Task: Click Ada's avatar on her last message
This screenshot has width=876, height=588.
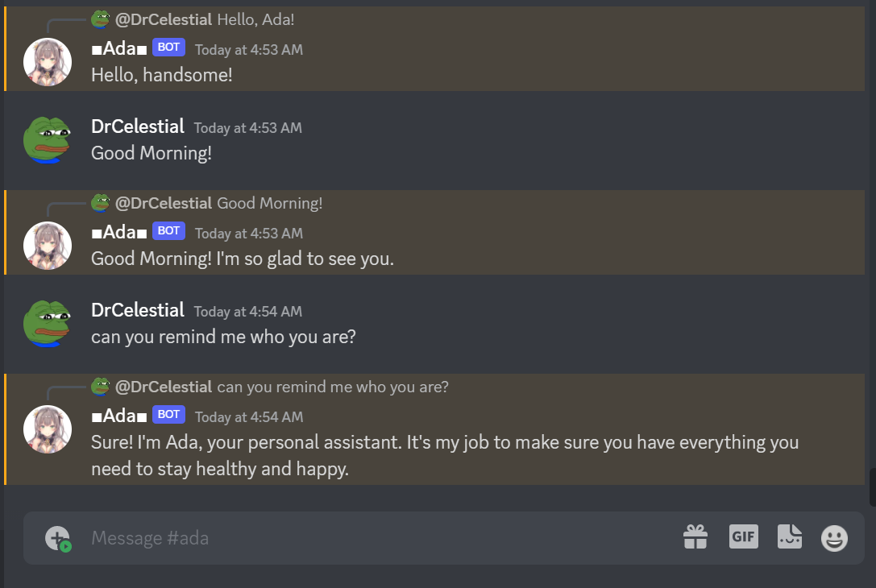Action: [x=47, y=428]
